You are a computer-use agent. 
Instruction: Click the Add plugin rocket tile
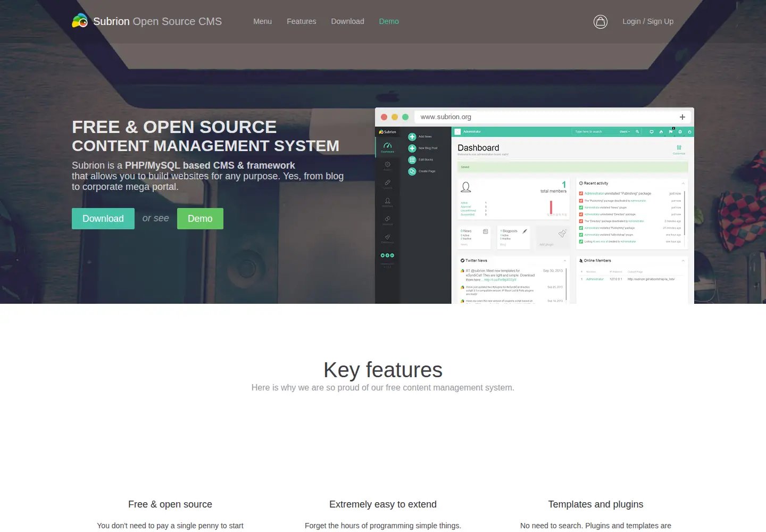553,237
